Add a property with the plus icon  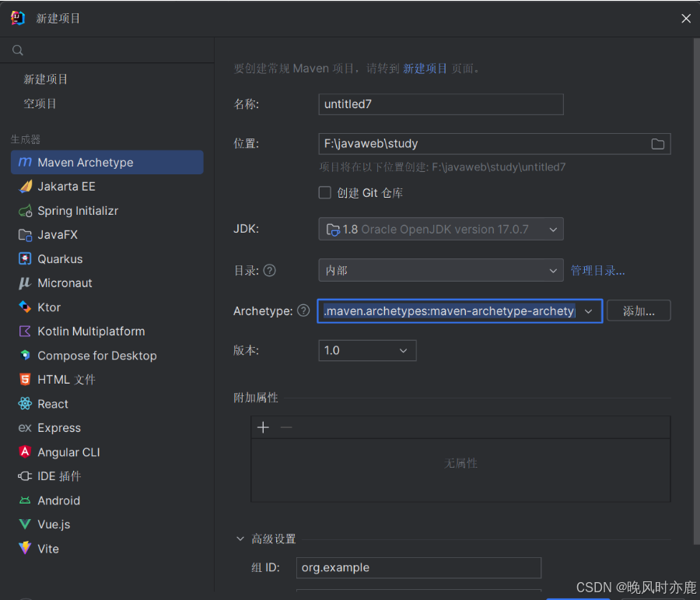pyautogui.click(x=263, y=427)
